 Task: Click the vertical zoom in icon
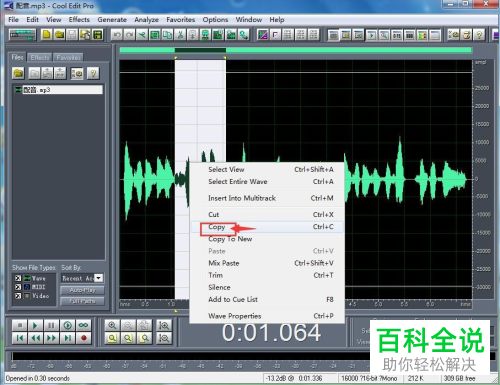[x=164, y=325]
